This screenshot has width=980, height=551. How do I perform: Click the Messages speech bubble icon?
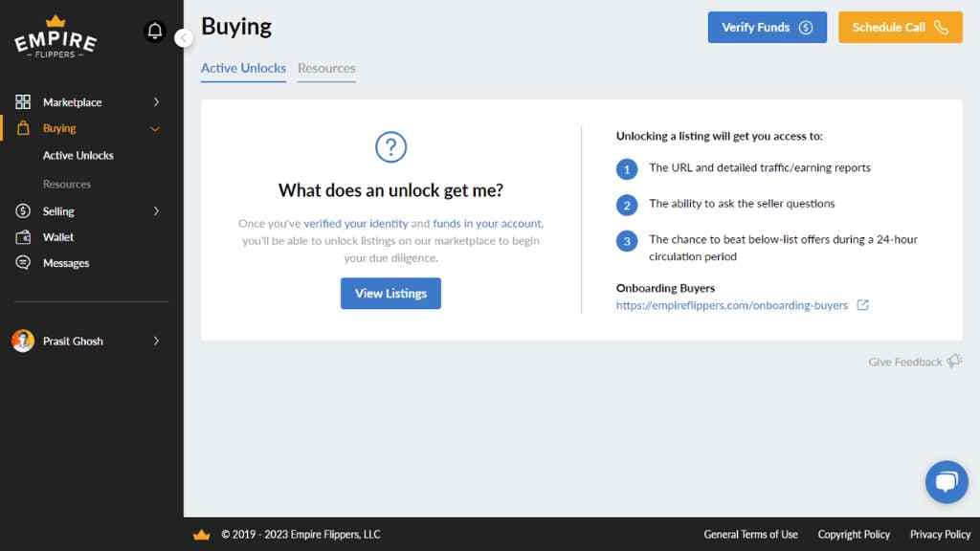pyautogui.click(x=23, y=262)
